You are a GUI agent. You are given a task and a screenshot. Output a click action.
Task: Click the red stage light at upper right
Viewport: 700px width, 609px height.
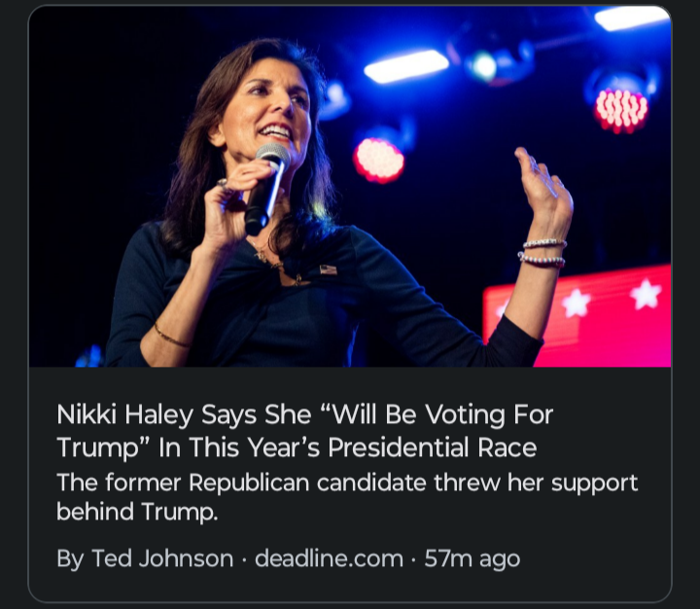coord(621,110)
